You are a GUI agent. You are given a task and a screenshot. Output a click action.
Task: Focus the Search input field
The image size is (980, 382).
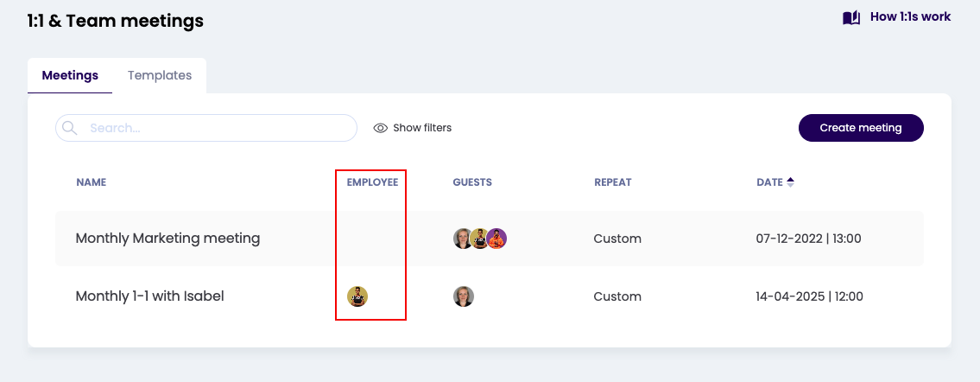tap(216, 128)
